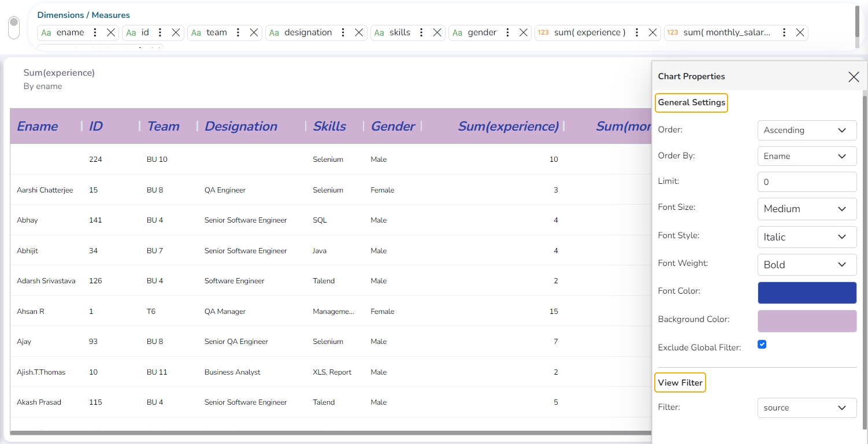868x444 pixels.
Task: Sort by the Designation column header
Action: click(x=241, y=127)
